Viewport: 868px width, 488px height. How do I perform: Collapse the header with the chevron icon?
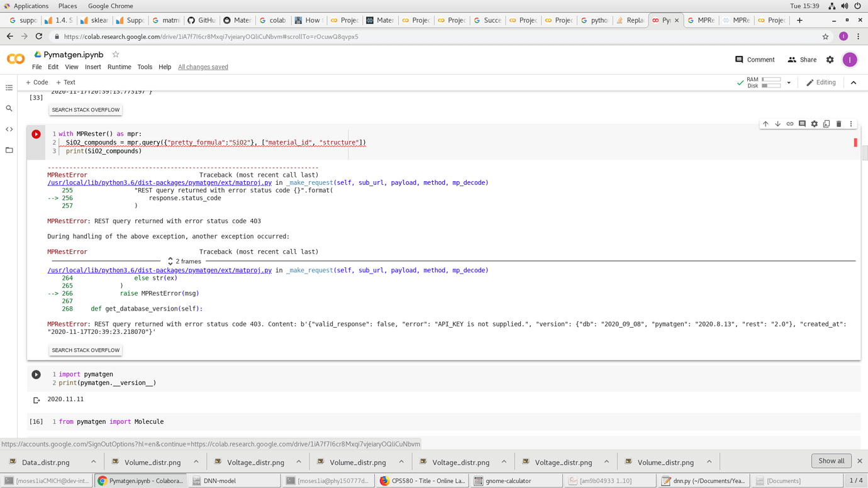coord(853,82)
